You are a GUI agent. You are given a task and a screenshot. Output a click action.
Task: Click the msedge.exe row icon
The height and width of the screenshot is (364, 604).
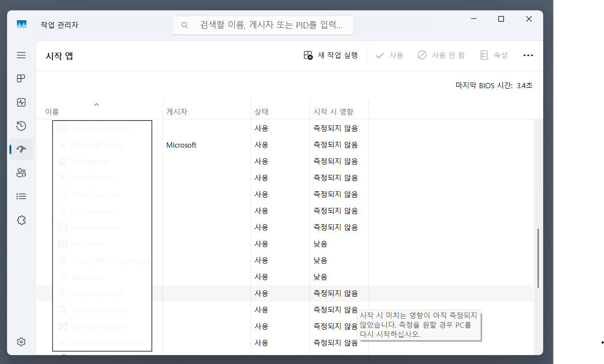[62, 161]
